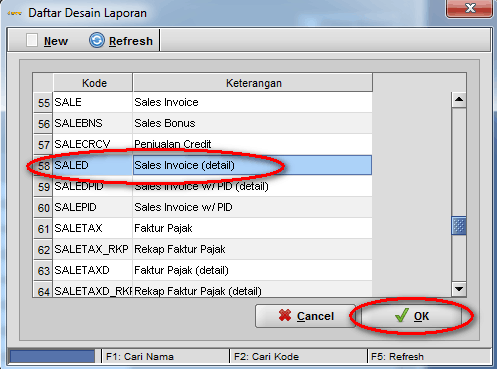Close the Daftar Desain Laporan window
The image size is (497, 369).
pos(469,8)
